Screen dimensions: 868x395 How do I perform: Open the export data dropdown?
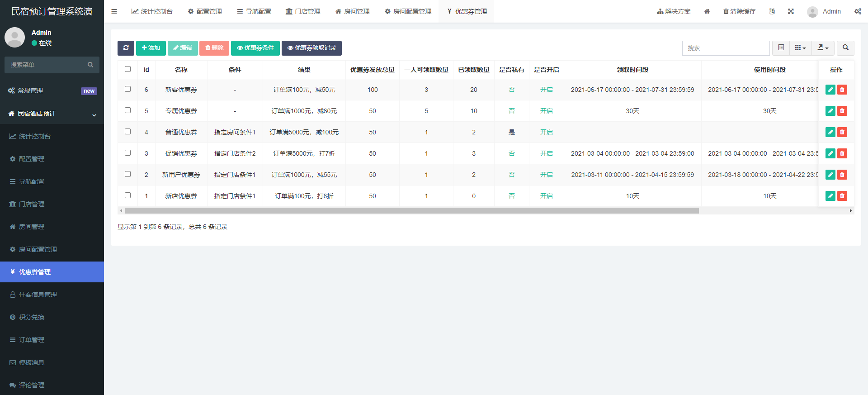(823, 48)
